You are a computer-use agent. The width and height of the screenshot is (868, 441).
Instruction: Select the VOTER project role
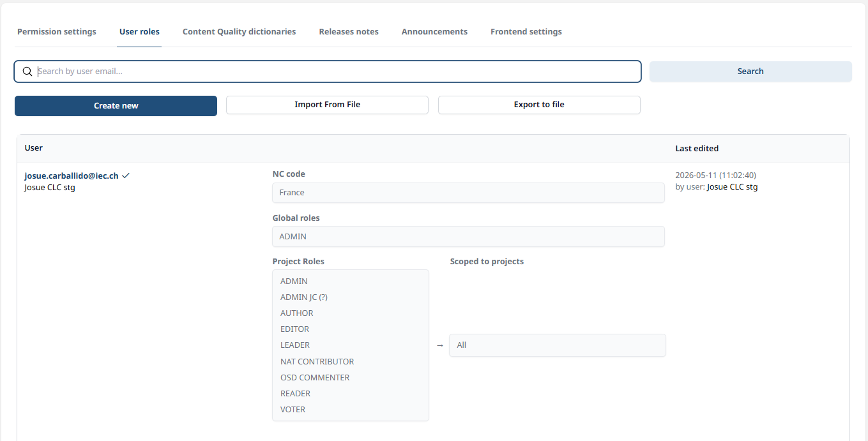[x=293, y=410]
